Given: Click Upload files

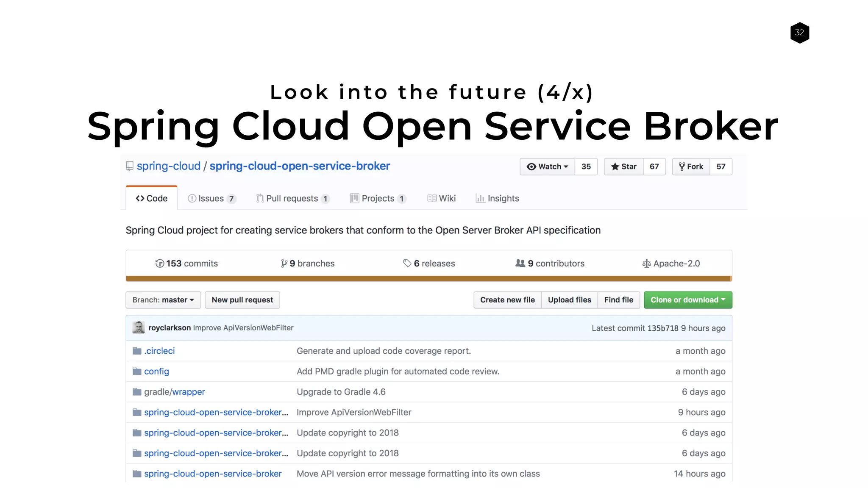Looking at the screenshot, I should 570,300.
